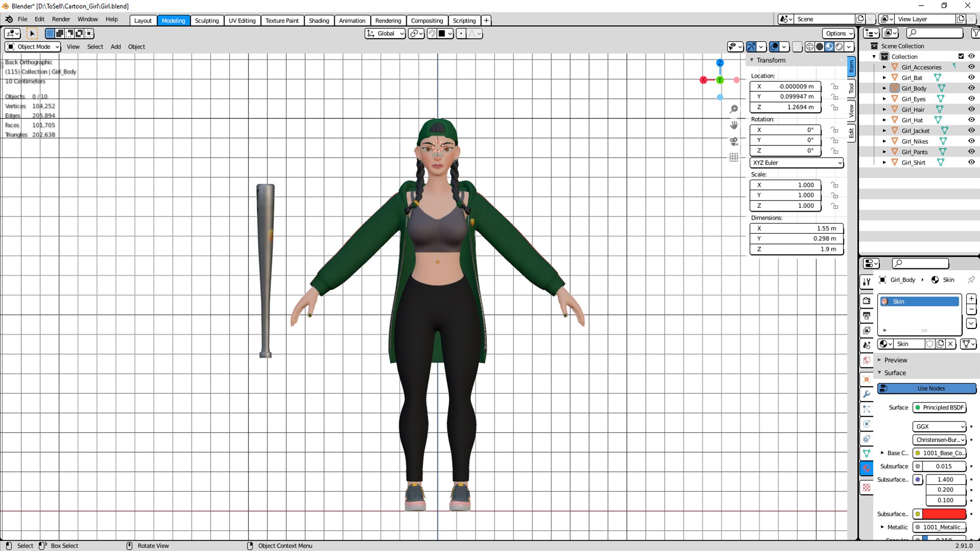Uncheck the Collection exclude checkbox
Screen dimensions: 980x551
click(x=961, y=56)
